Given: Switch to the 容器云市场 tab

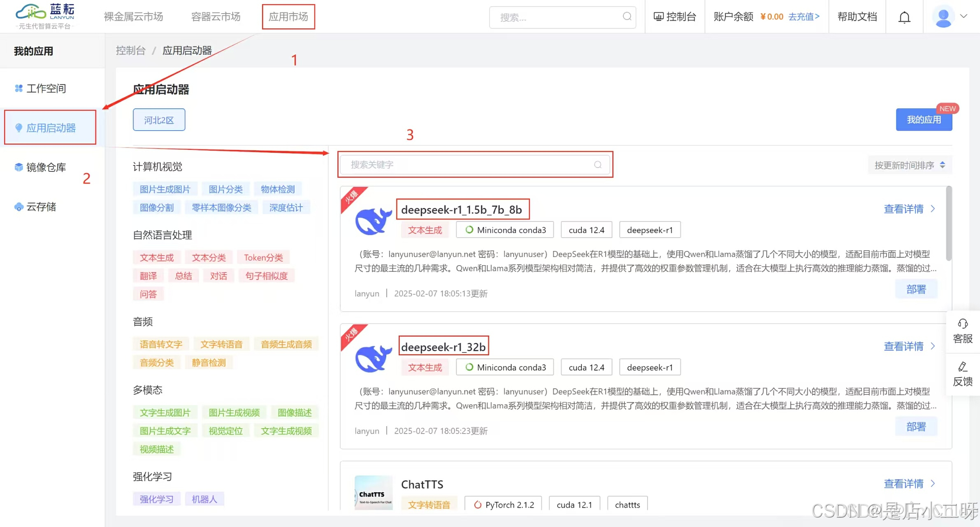Looking at the screenshot, I should click(216, 16).
